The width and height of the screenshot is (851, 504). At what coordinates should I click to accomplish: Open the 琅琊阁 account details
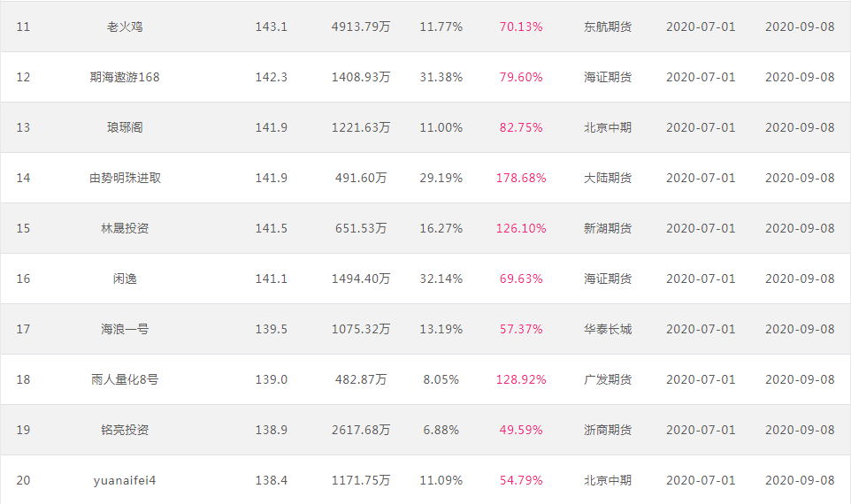tap(124, 127)
